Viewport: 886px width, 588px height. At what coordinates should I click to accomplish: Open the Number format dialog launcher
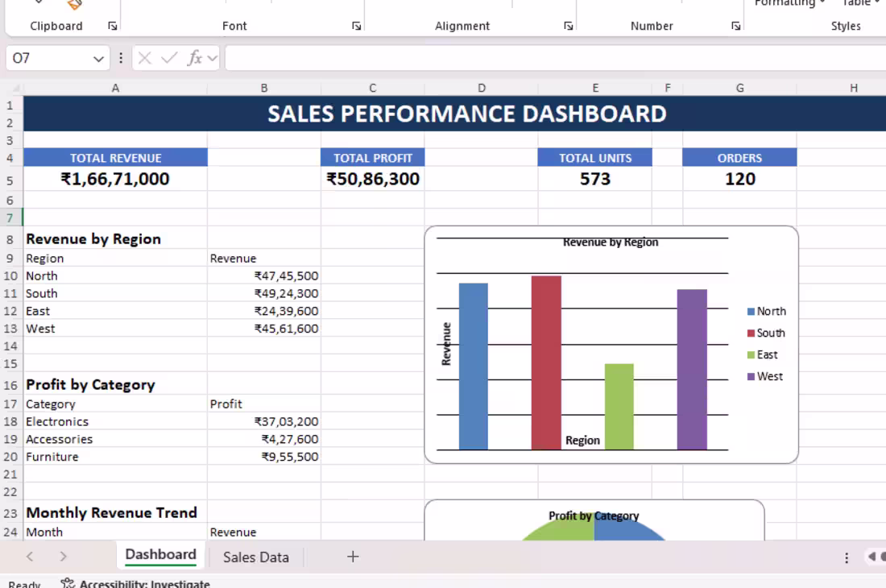pyautogui.click(x=735, y=26)
